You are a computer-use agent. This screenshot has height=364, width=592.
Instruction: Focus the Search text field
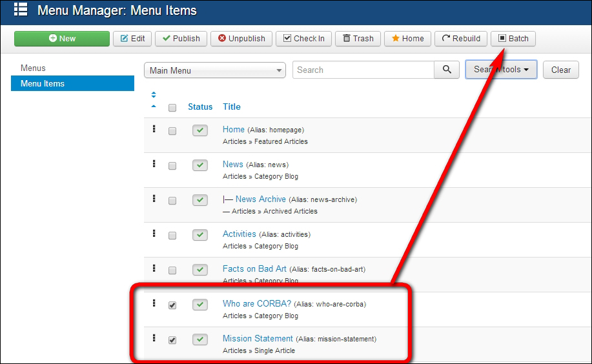click(x=363, y=70)
